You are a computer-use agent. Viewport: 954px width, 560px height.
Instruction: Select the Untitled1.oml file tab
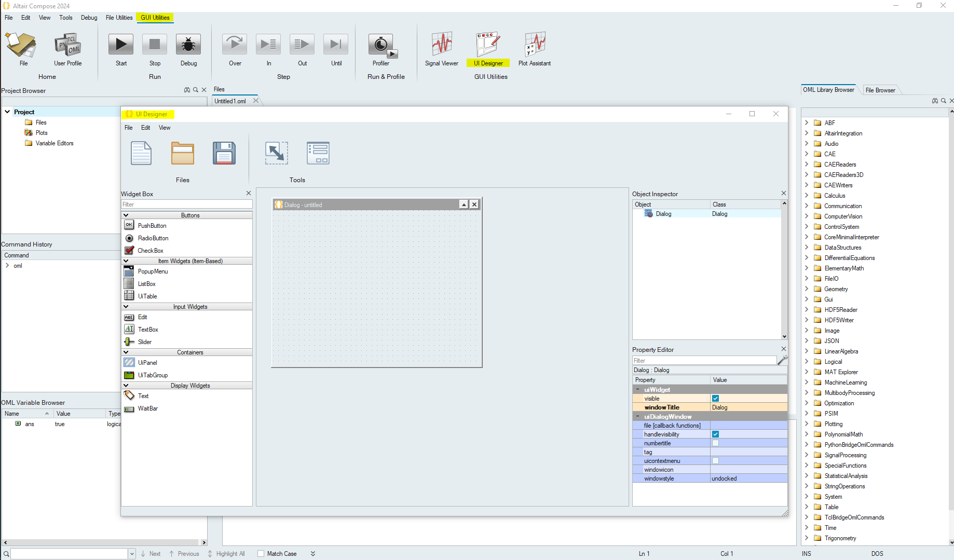230,101
